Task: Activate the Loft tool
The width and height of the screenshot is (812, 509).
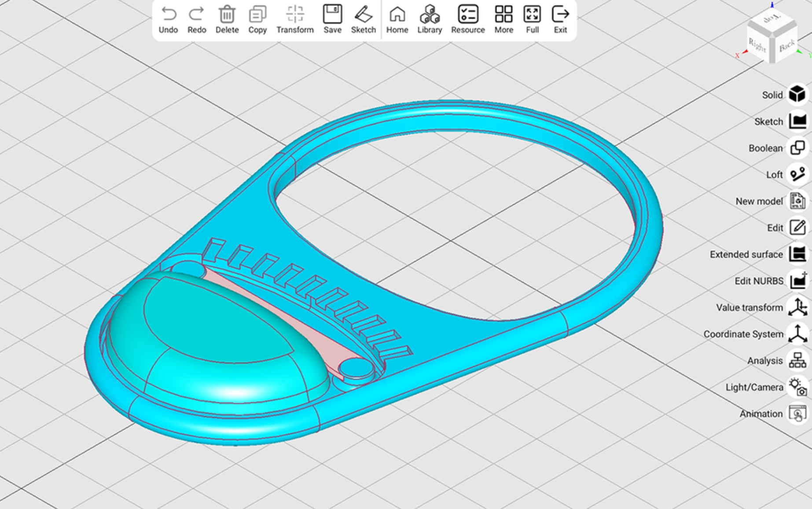Action: (797, 175)
